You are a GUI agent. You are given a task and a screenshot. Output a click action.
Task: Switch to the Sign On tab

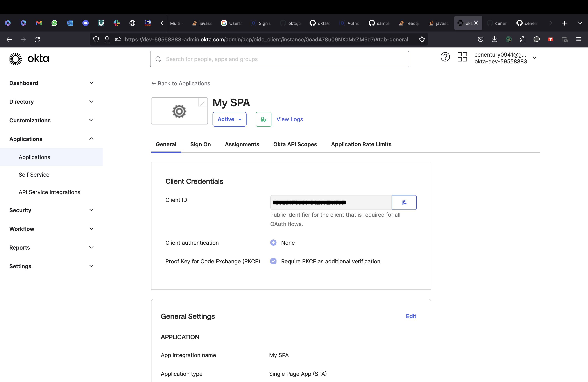tap(200, 144)
